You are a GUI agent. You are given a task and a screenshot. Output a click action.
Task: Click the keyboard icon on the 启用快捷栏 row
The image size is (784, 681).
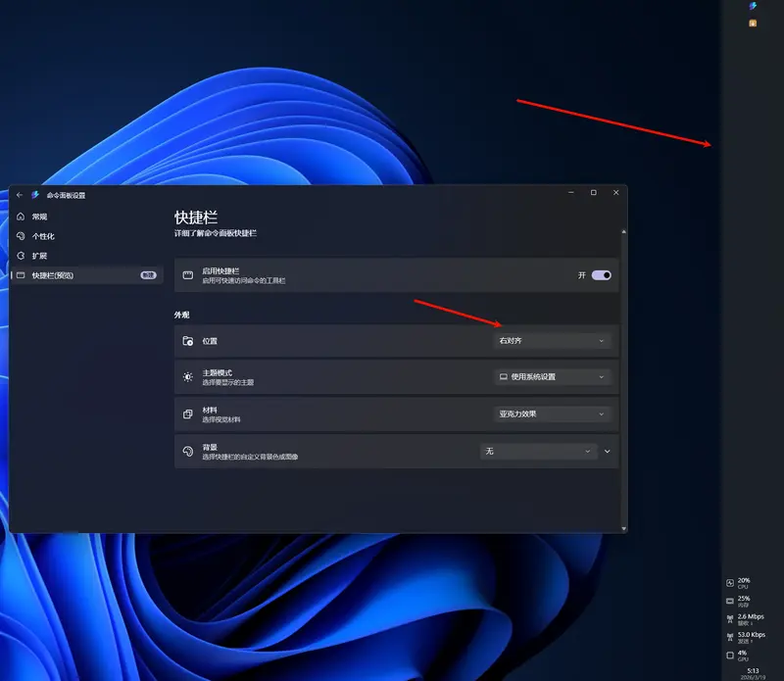pyautogui.click(x=186, y=275)
